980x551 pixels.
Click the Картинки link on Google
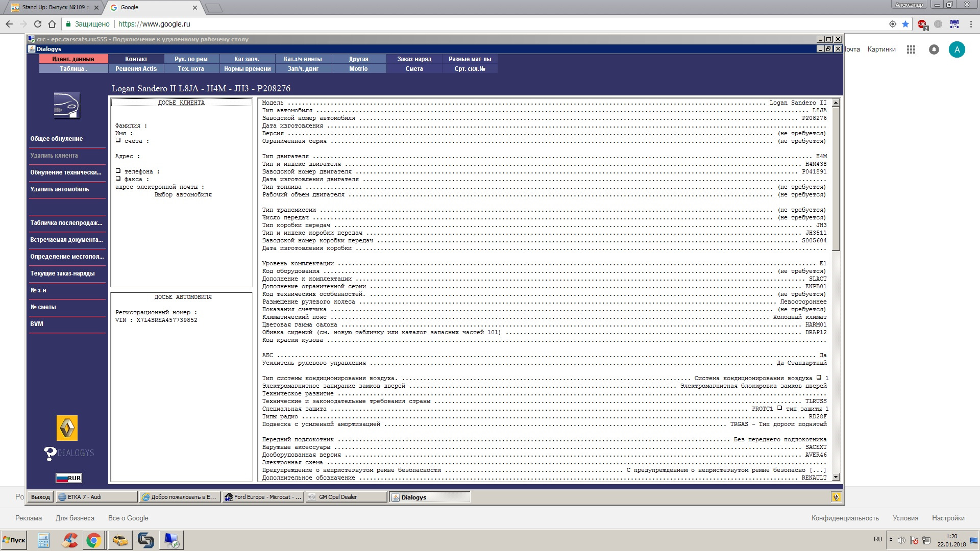coord(881,49)
